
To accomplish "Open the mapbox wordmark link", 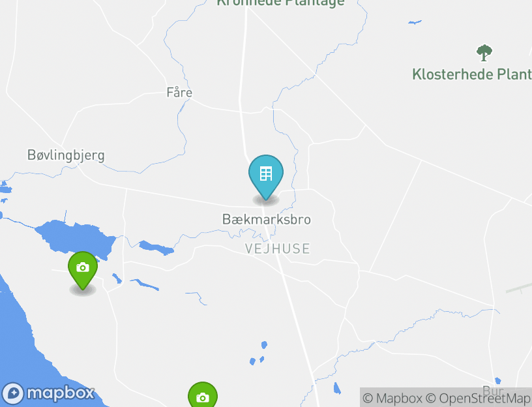I will coord(61,394).
